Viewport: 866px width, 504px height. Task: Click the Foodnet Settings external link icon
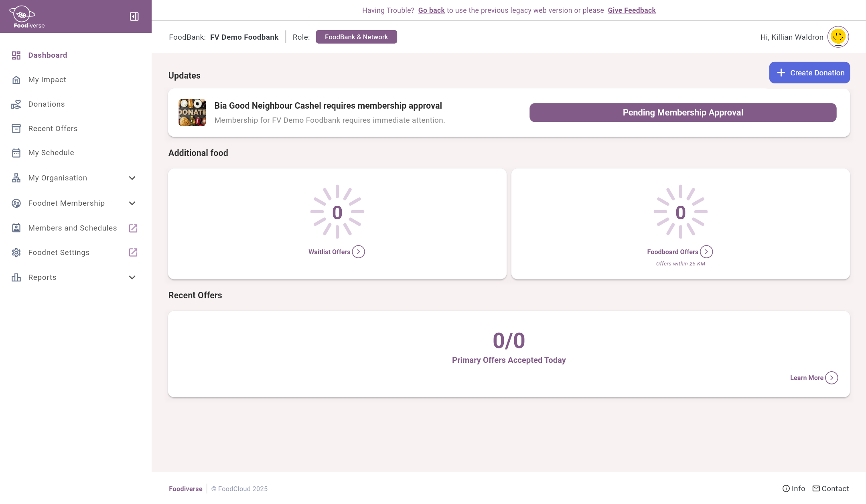(x=133, y=253)
